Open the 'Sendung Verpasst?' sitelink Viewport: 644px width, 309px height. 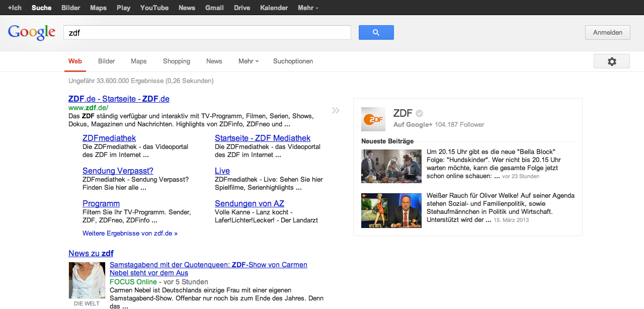[118, 171]
